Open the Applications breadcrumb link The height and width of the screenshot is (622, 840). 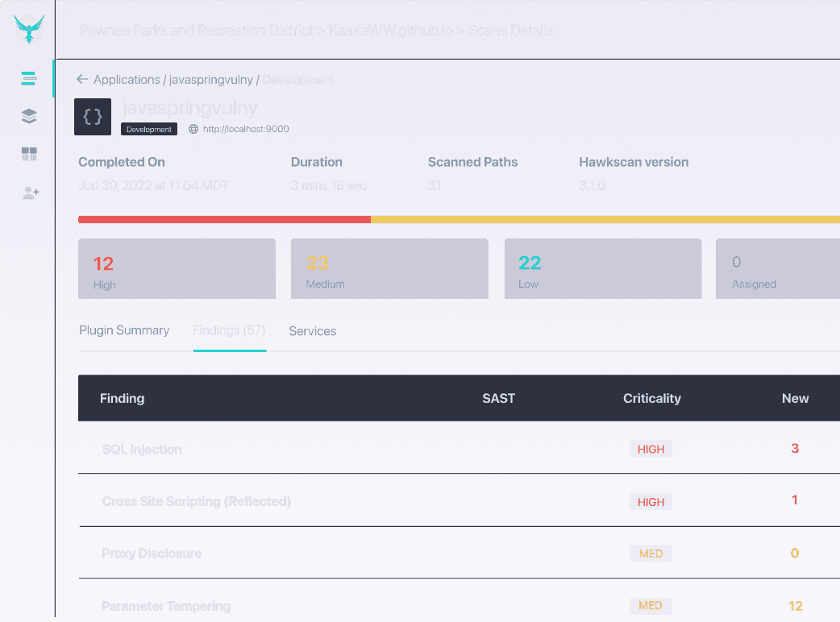(127, 80)
